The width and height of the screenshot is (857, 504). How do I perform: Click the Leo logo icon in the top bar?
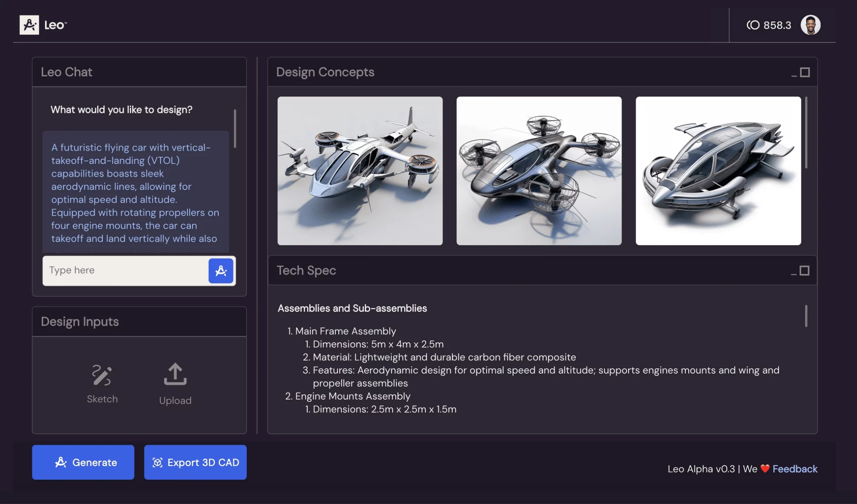[x=29, y=25]
